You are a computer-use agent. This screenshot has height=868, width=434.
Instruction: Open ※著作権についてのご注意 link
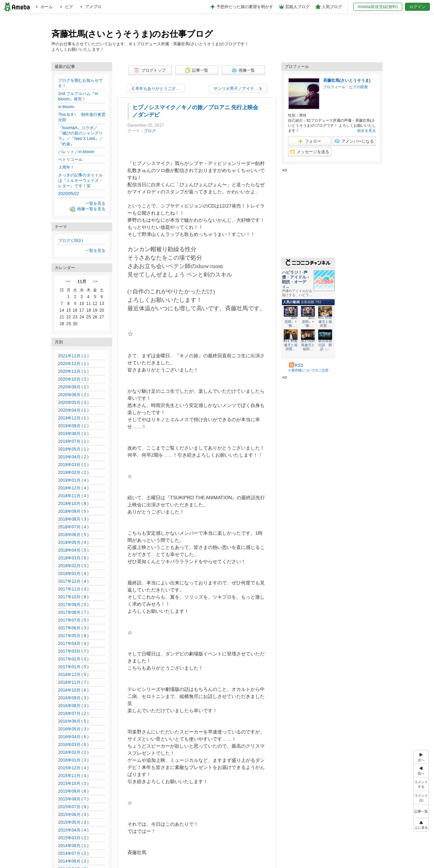pyautogui.click(x=308, y=370)
